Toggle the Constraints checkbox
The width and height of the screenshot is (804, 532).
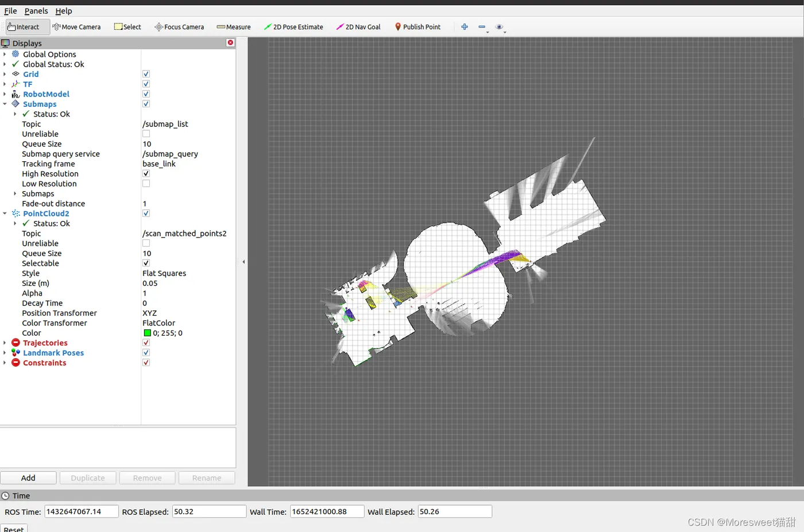coord(146,363)
